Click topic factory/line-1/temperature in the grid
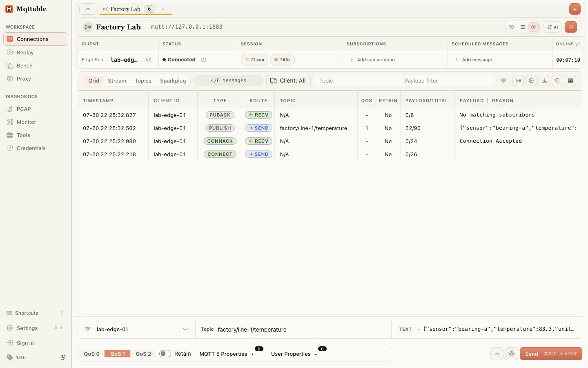Viewport: 588px width, 368px height. point(313,128)
